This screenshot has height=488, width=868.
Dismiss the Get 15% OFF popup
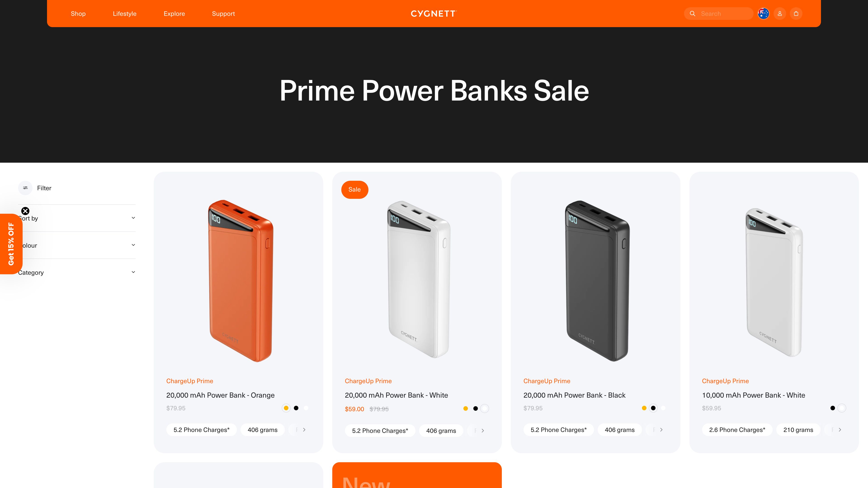[x=25, y=211]
